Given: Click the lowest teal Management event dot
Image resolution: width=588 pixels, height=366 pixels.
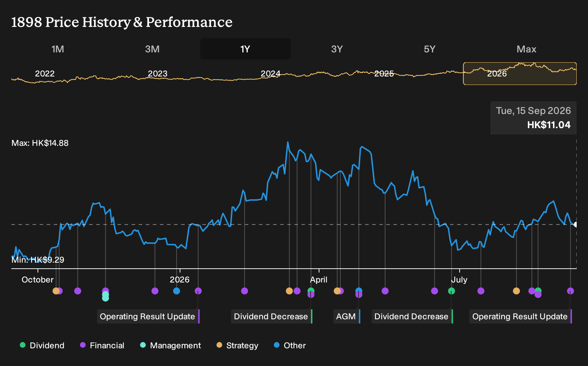Looking at the screenshot, I should [105, 298].
